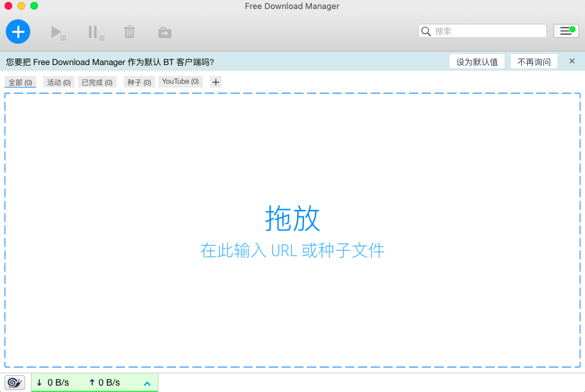This screenshot has height=392, width=585.
Task: Close the window with the red button
Action: 8,6
